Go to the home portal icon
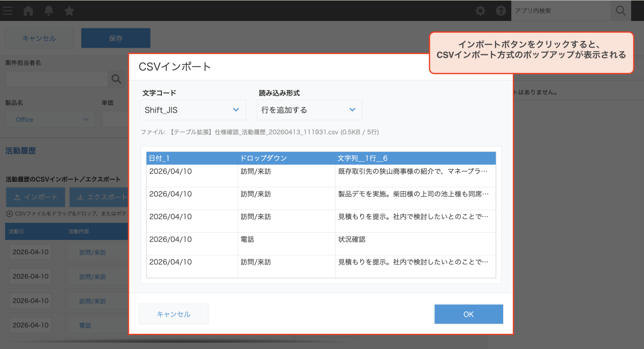644x349 pixels. point(28,11)
